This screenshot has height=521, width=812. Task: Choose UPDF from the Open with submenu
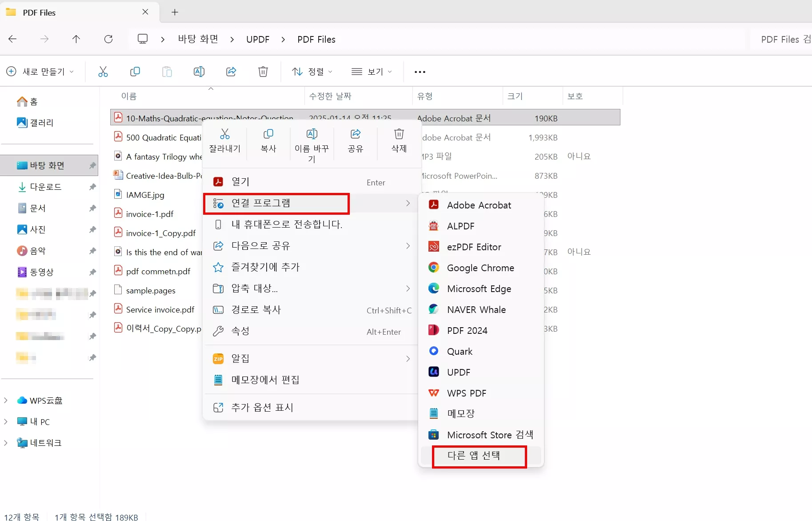tap(458, 372)
